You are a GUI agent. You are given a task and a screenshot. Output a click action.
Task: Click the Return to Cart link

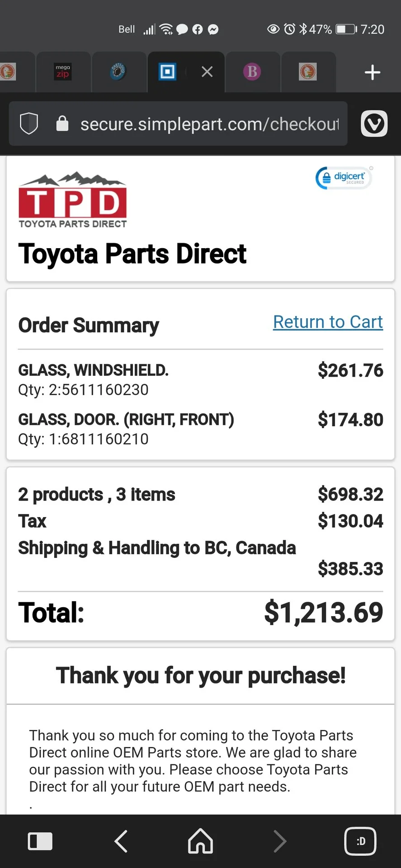[x=328, y=322]
